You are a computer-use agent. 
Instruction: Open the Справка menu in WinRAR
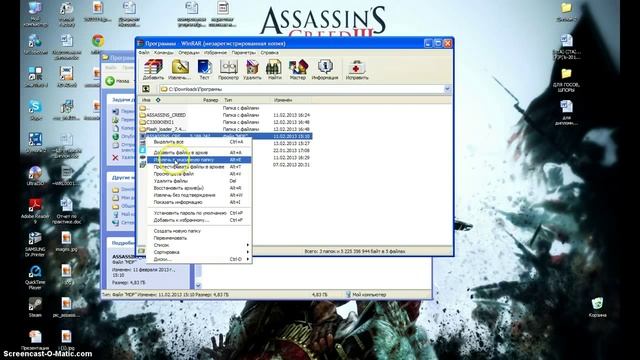(x=269, y=53)
